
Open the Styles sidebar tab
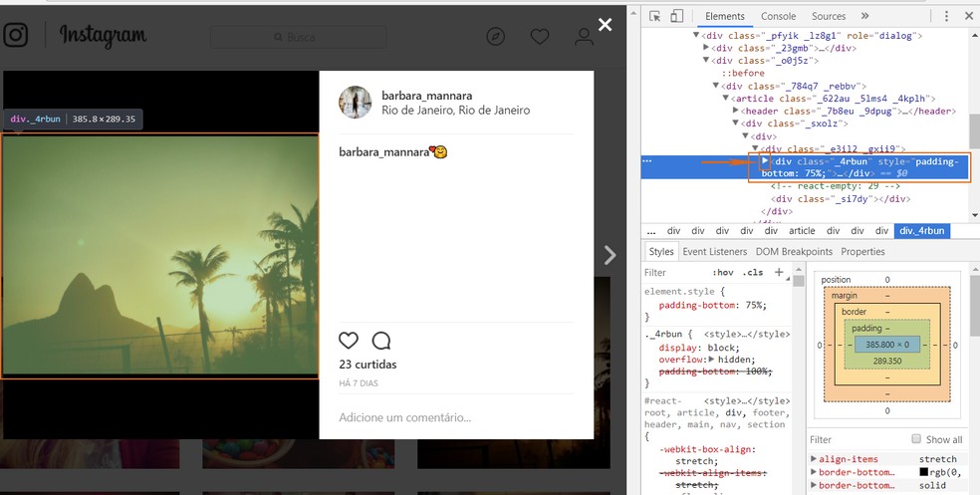point(660,251)
